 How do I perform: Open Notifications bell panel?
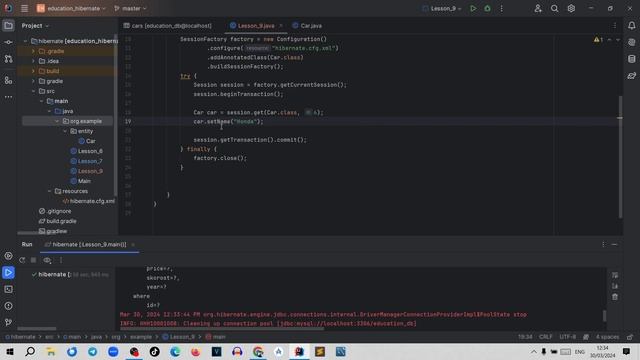(x=631, y=26)
